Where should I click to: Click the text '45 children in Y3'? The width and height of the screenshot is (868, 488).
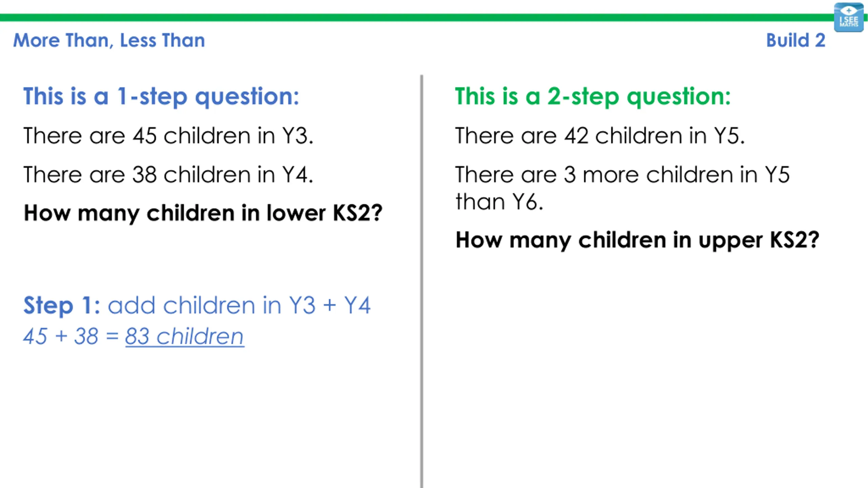[x=223, y=136]
